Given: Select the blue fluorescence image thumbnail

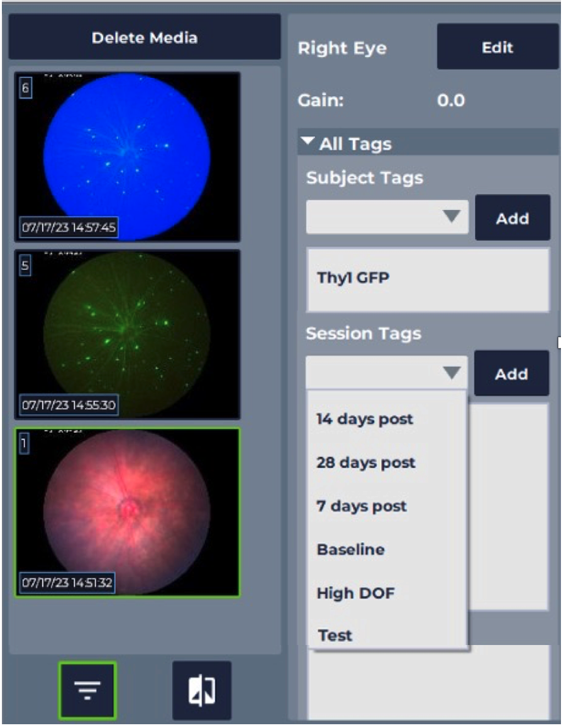Looking at the screenshot, I should pos(127,156).
